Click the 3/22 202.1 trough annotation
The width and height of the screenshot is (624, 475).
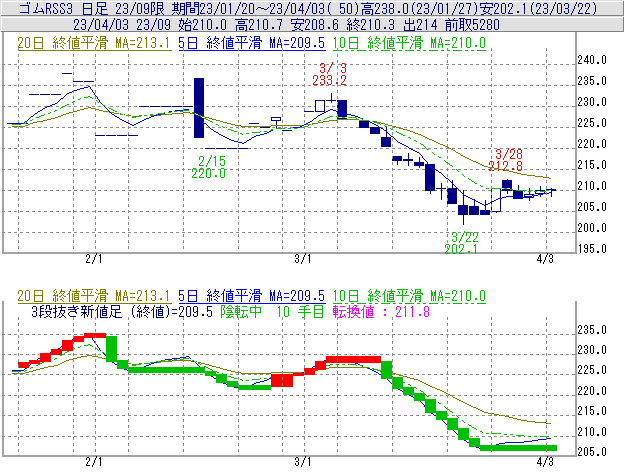(x=461, y=243)
